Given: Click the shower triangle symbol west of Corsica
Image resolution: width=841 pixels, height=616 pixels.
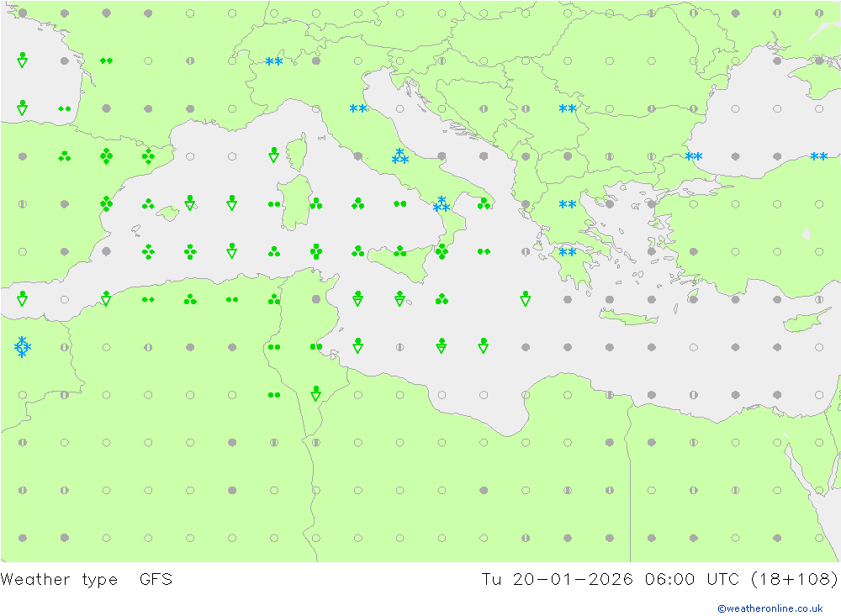Looking at the screenshot, I should (273, 155).
